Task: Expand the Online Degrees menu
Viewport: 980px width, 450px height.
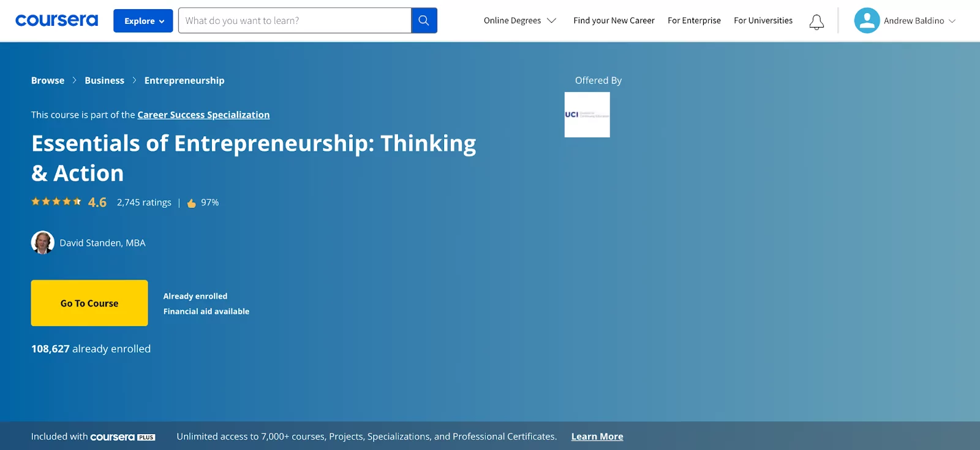Action: click(519, 20)
